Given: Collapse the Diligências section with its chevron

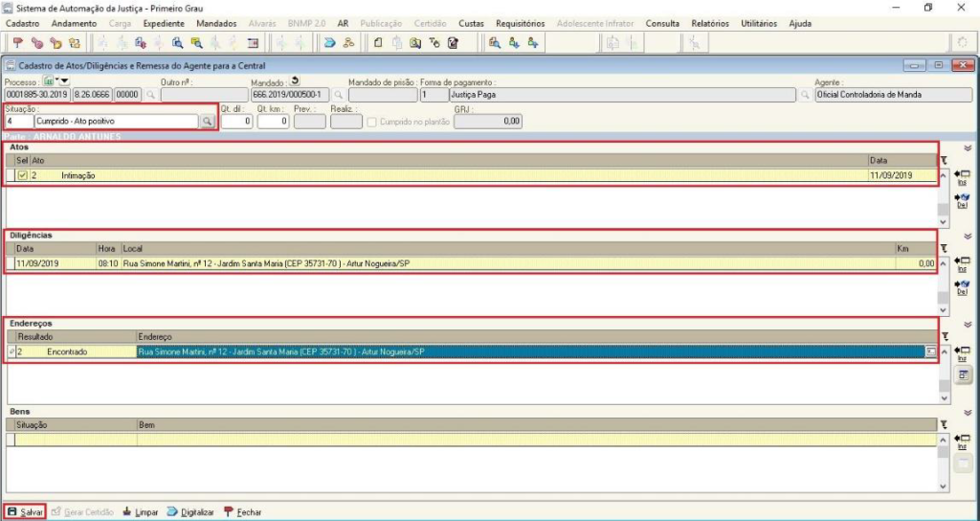Looking at the screenshot, I should point(968,236).
